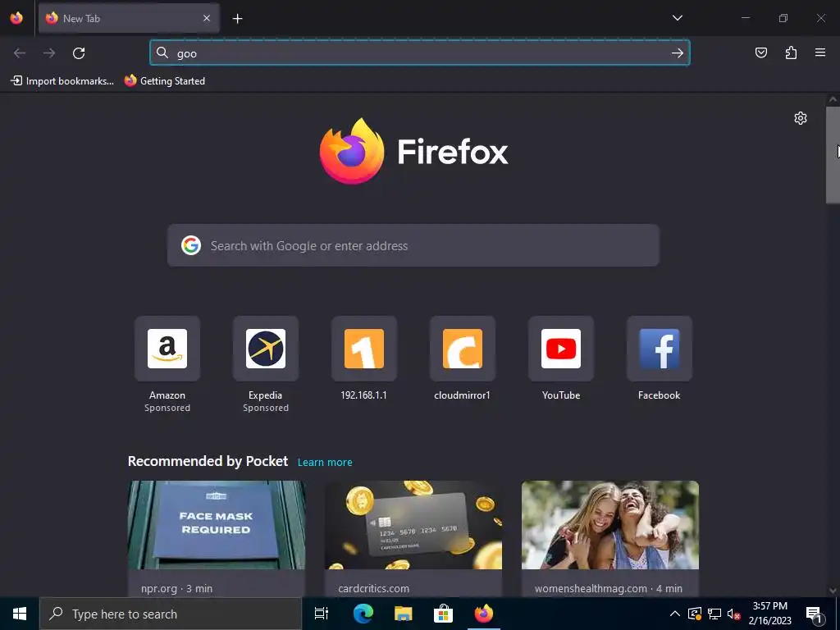Open the cloudmirror1 shortcut tile
The image size is (840, 630).
click(x=463, y=349)
